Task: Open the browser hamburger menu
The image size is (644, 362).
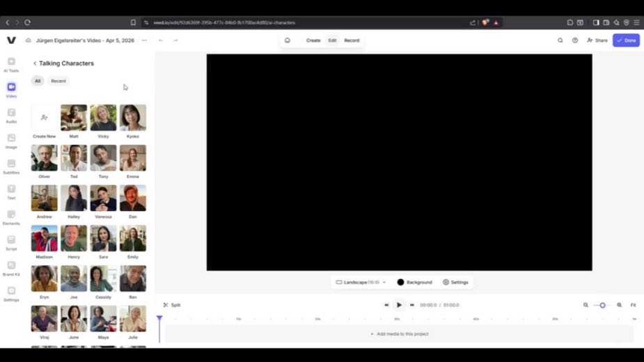Action: coord(636,22)
